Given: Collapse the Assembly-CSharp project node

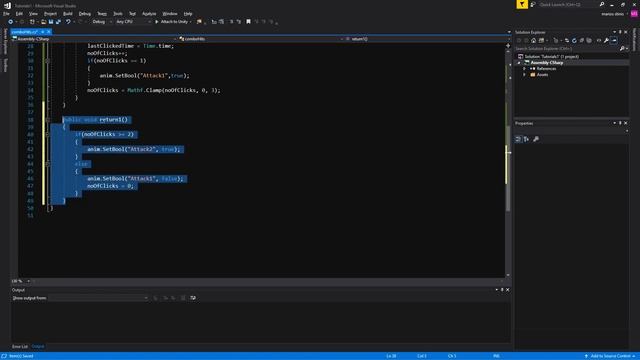Looking at the screenshot, I should point(519,62).
